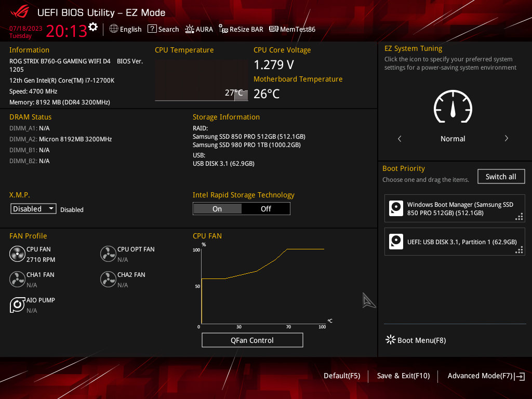532x399 pixels.
Task: Click the 1.279 V core voltage value
Action: (274, 64)
